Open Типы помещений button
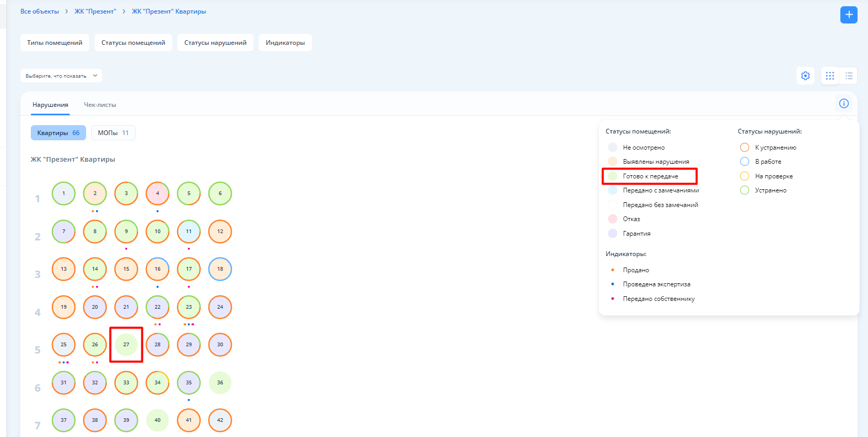This screenshot has height=437, width=868. point(55,43)
